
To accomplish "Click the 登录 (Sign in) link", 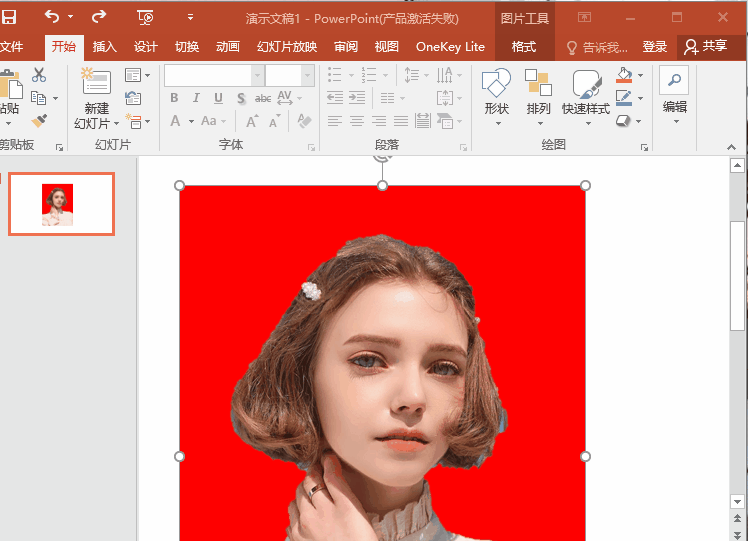I will [654, 47].
